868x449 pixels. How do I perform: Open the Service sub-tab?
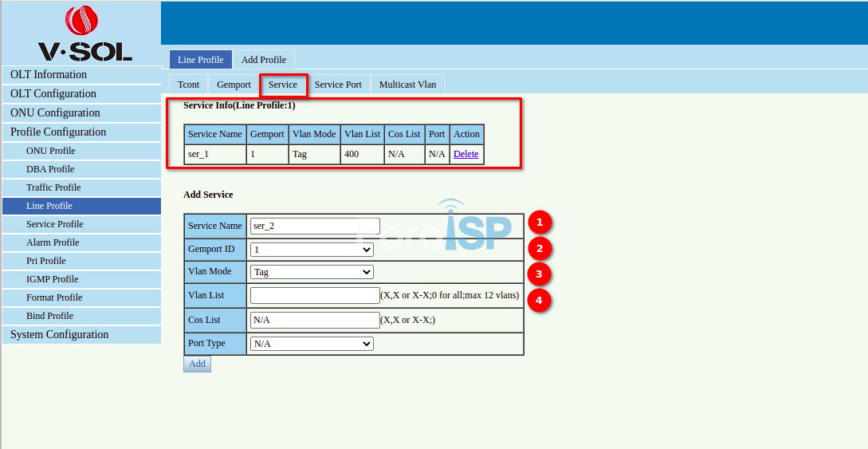tap(283, 85)
